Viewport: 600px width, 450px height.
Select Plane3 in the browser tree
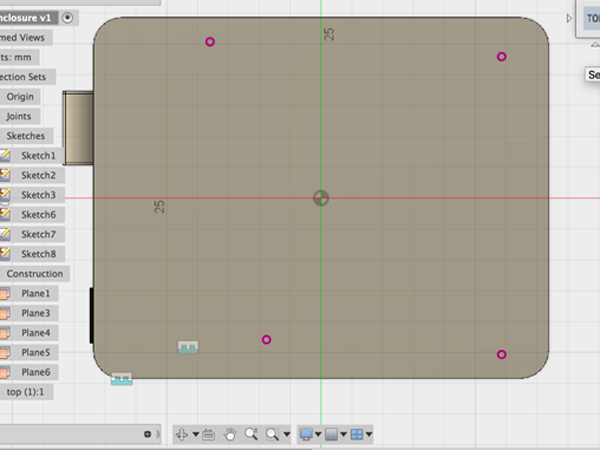(36, 313)
